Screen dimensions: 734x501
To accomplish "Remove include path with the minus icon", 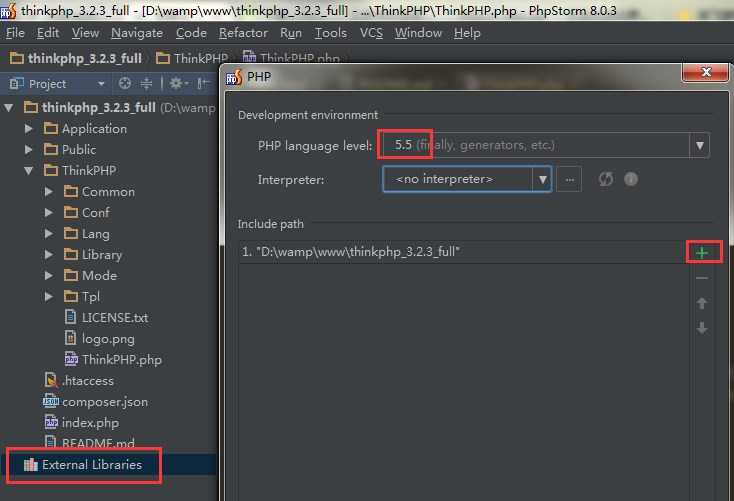I will [x=702, y=278].
